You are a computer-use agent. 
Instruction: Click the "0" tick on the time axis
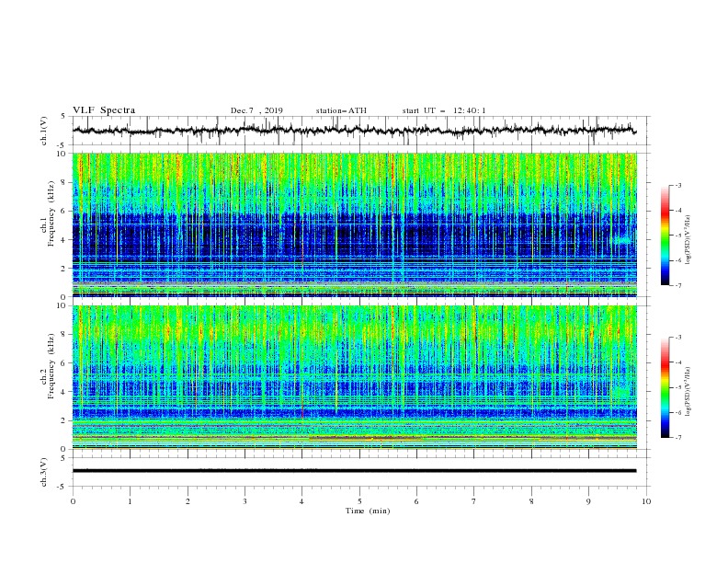[x=73, y=501]
